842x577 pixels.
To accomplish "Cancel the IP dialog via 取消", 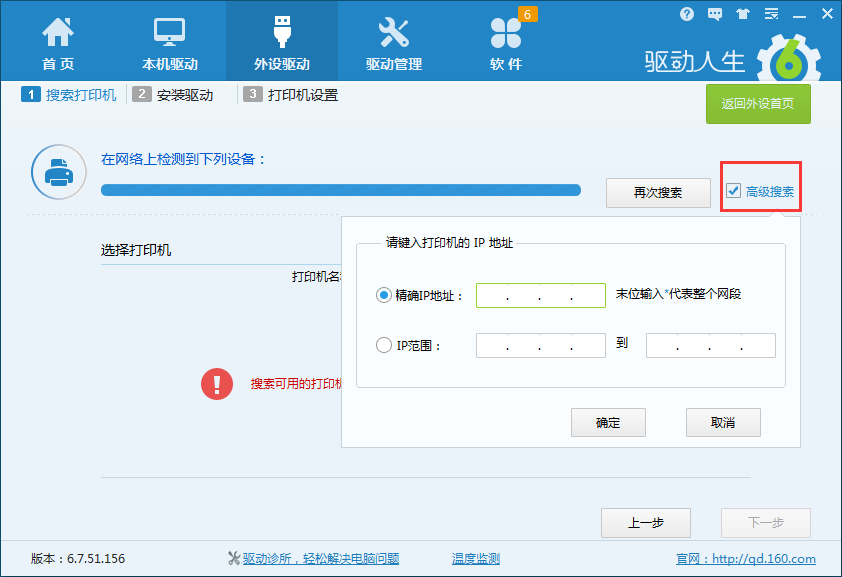I will [723, 422].
